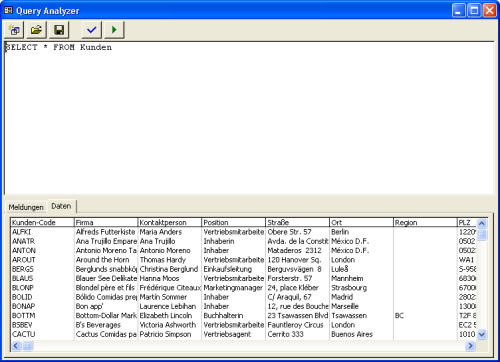Click the grid's scroll up arrow

click(482, 223)
